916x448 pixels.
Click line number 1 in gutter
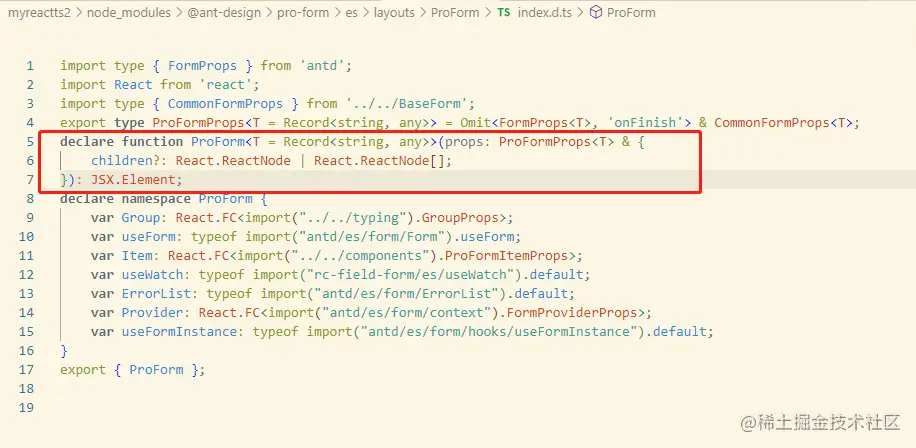click(30, 65)
